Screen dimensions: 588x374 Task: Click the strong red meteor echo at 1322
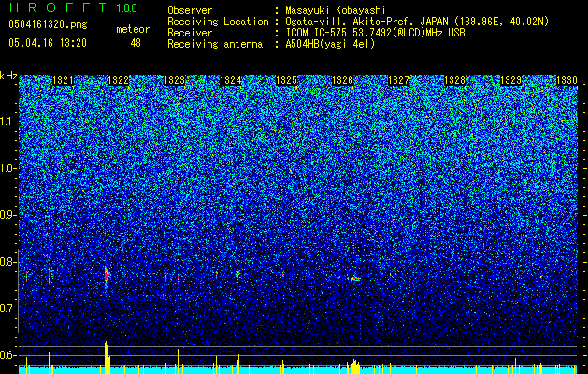click(x=107, y=277)
